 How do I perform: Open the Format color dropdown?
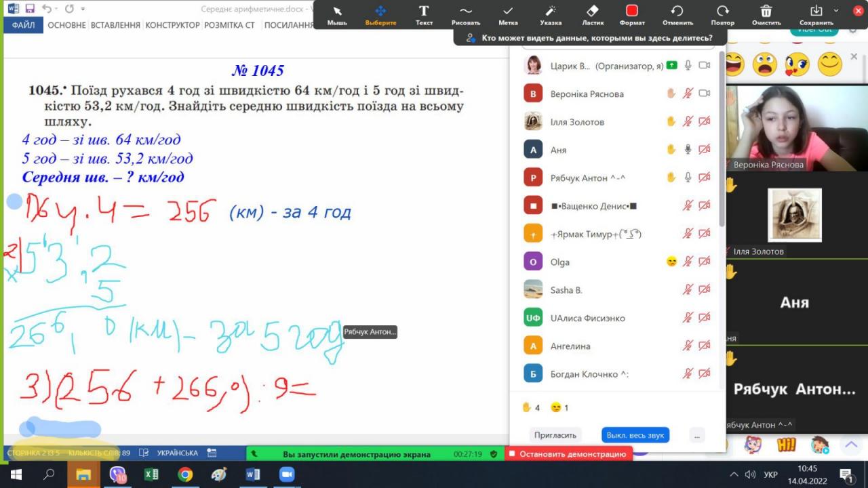pyautogui.click(x=632, y=15)
